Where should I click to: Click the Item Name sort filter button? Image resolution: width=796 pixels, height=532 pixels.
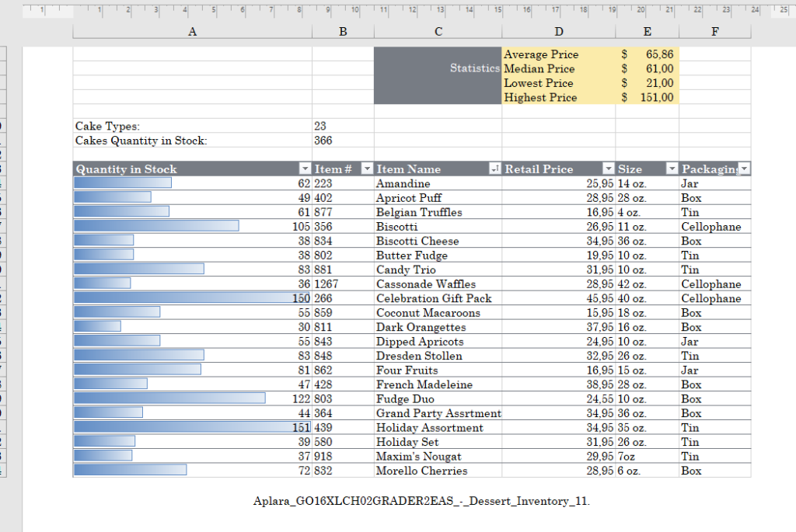pos(494,169)
